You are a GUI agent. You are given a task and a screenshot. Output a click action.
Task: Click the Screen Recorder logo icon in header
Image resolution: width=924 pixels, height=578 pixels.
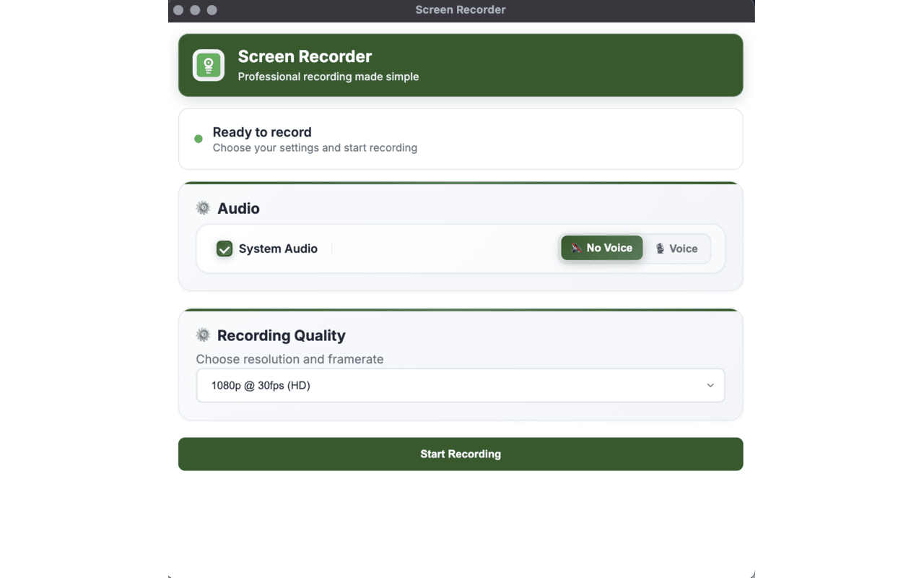click(208, 65)
